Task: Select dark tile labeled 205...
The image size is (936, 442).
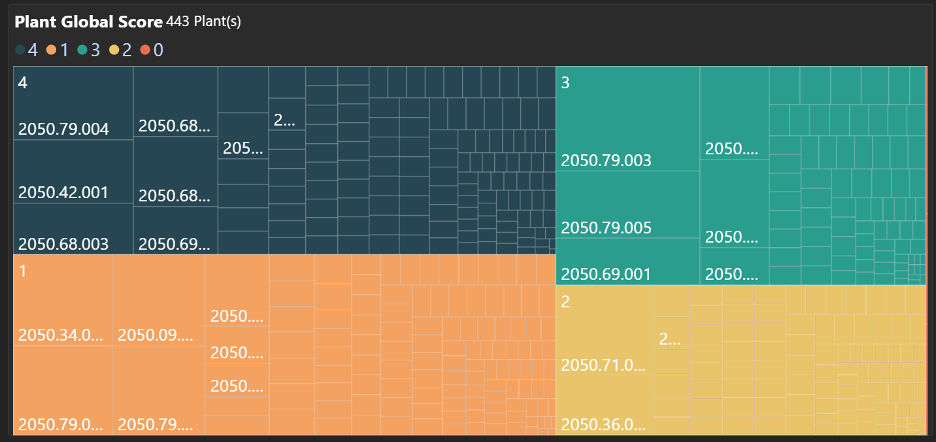Action: point(243,136)
